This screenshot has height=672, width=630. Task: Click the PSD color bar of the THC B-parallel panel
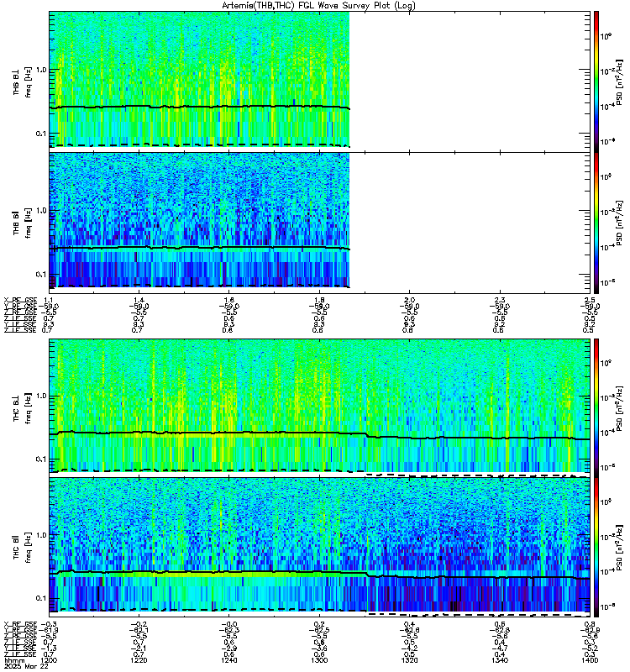click(596, 548)
